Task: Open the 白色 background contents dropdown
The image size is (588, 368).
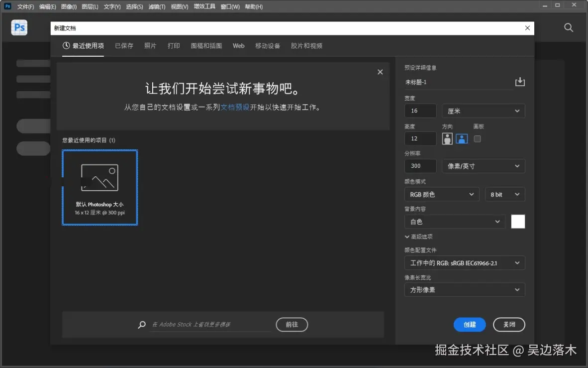Action: (455, 222)
